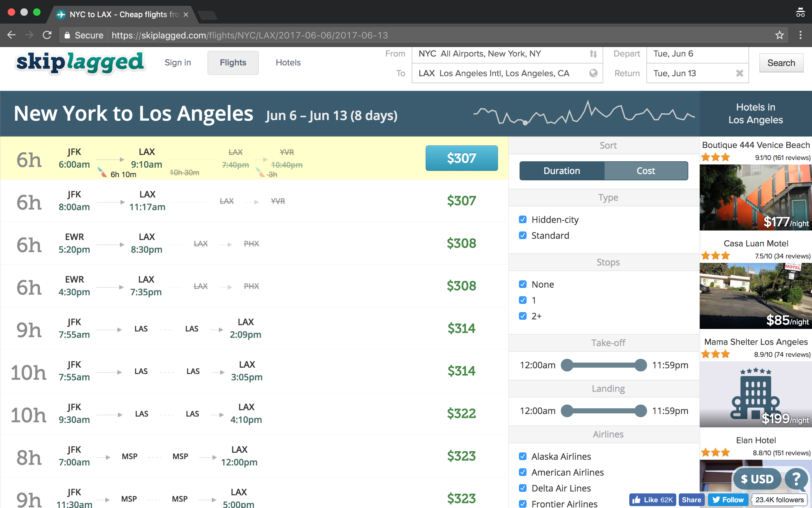Click the Twitter Follow button

[x=728, y=500]
